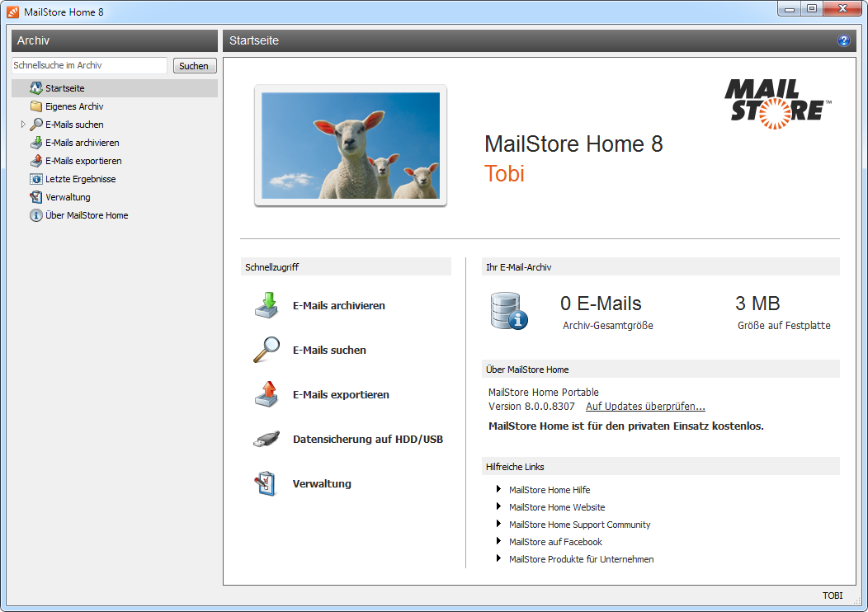Click the Ihr E-Mail-Archiv section header
The width and height of the screenshot is (868, 612).
[661, 266]
